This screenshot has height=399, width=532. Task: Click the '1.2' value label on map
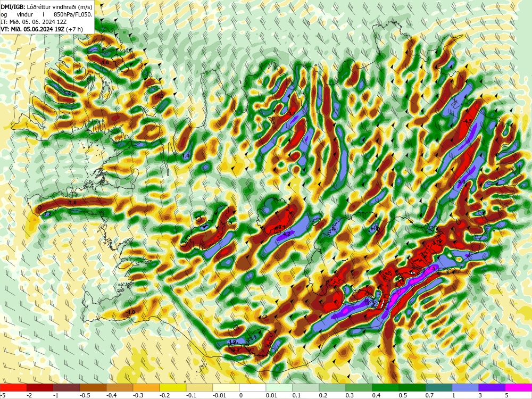click(x=48, y=214)
